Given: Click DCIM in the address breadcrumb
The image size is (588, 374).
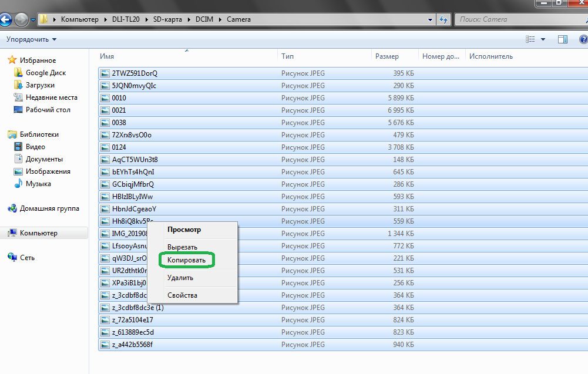Looking at the screenshot, I should [197, 19].
